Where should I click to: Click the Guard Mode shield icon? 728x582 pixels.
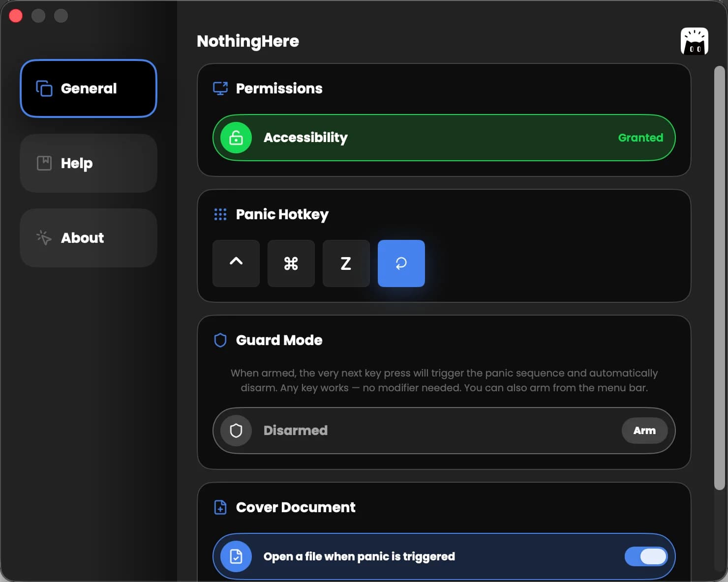[220, 340]
